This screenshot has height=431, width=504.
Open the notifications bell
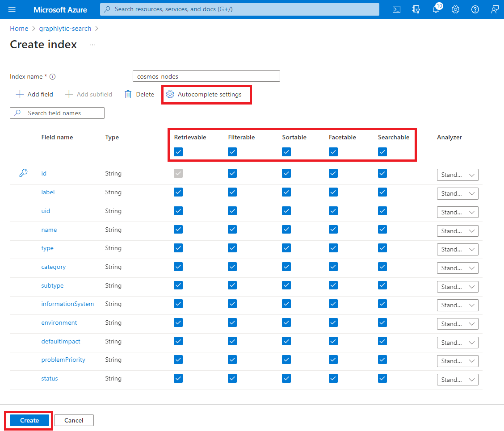tap(436, 9)
